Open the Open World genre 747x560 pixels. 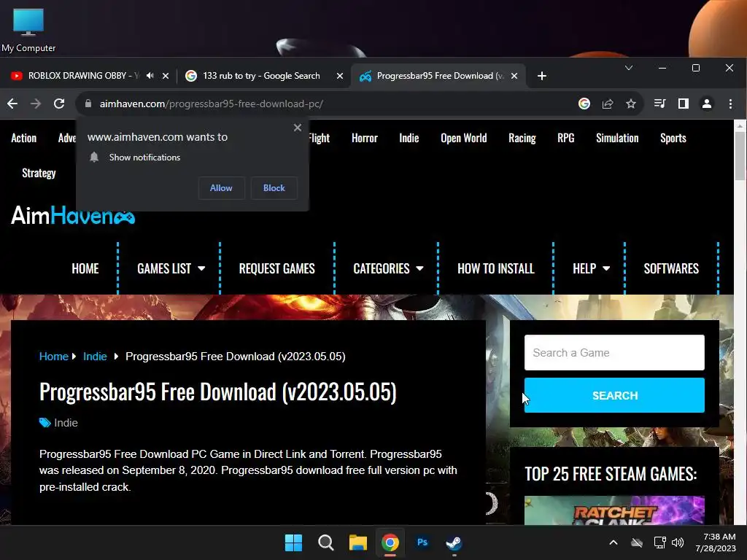pos(463,138)
